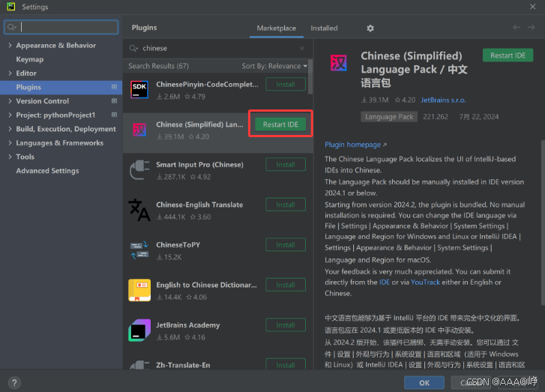Expand the Editor settings node
Viewport: 545px width, 392px height.
click(10, 73)
